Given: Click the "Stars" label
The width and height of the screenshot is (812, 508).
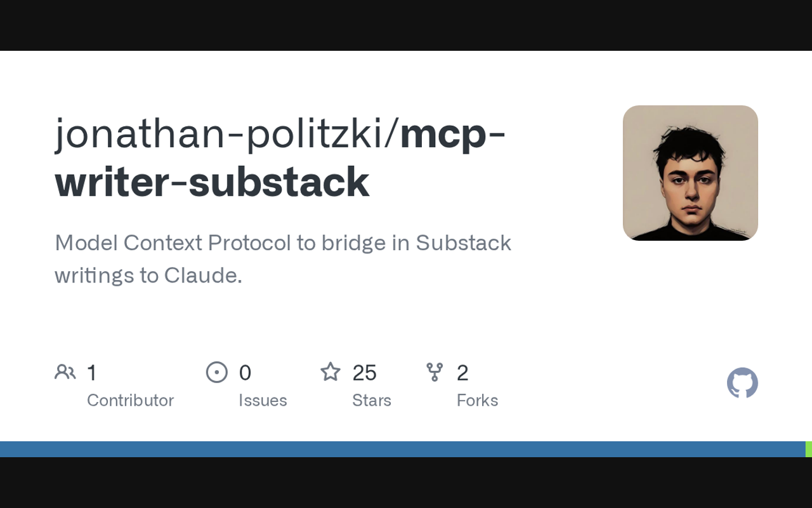Looking at the screenshot, I should (x=372, y=401).
